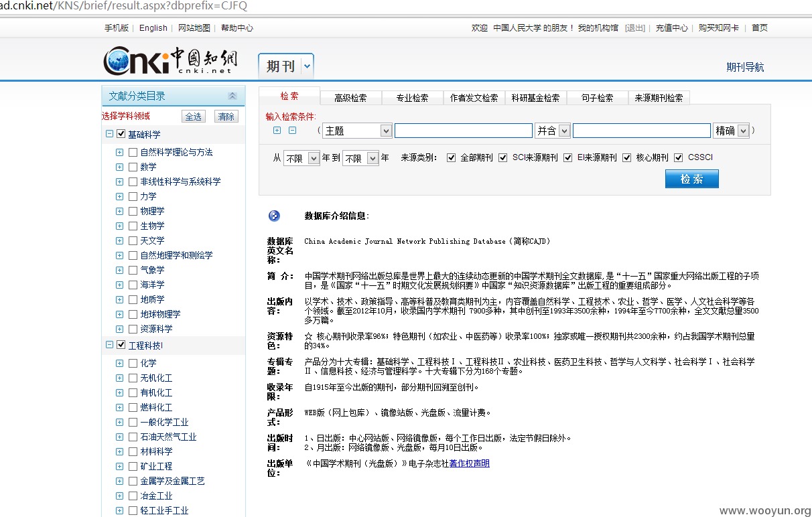Expand the 地质学 subcategory
812x517 pixels.
coord(119,299)
